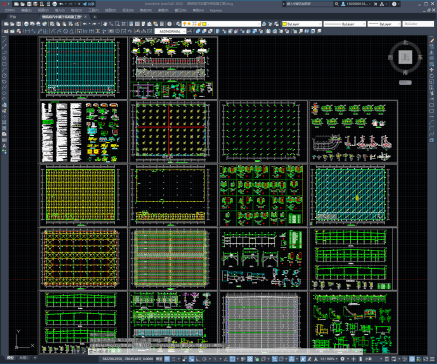Screen dimensions: 437x364
Task: Click the AutoCAD application 'A' menu button
Action: pos(4,4)
